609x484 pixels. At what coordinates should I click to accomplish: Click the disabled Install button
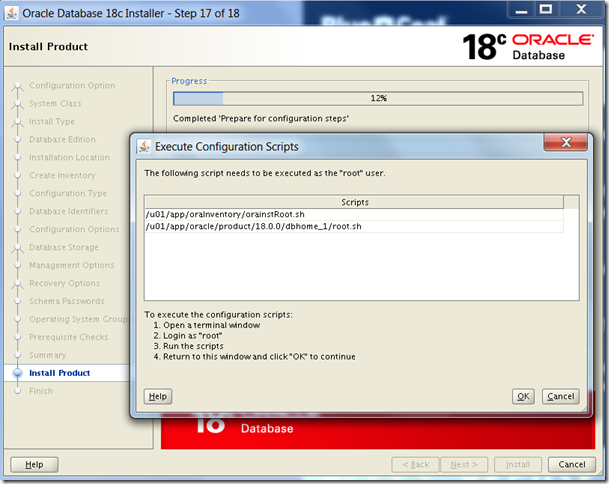coord(518,465)
